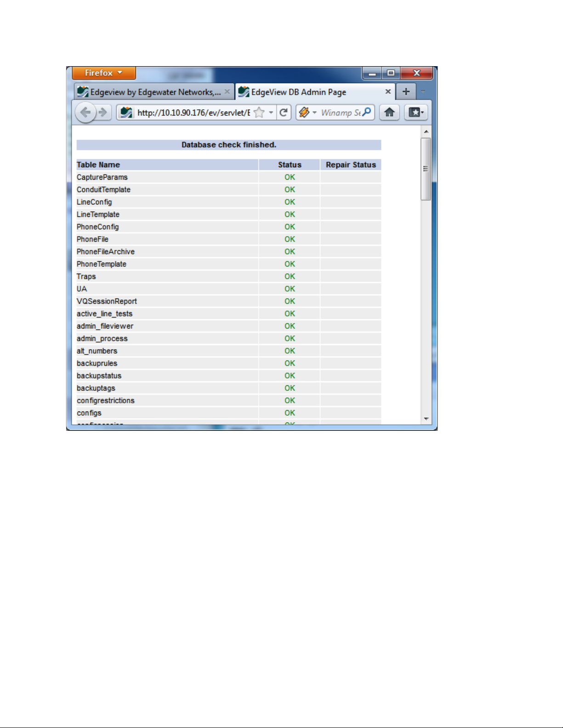Click the vertical scrollbar thumb
This screenshot has width=563, height=728.
[426, 169]
